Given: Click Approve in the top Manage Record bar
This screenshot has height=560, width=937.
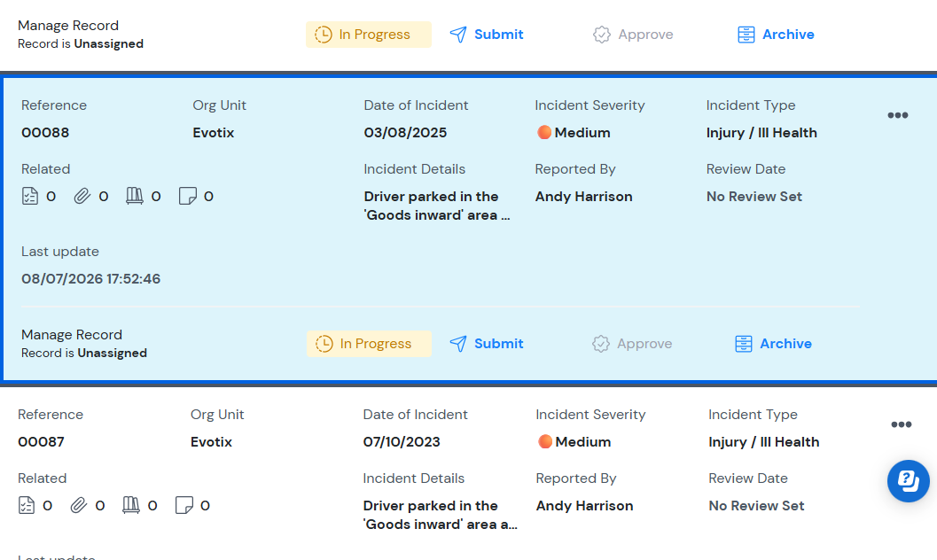Looking at the screenshot, I should [633, 35].
